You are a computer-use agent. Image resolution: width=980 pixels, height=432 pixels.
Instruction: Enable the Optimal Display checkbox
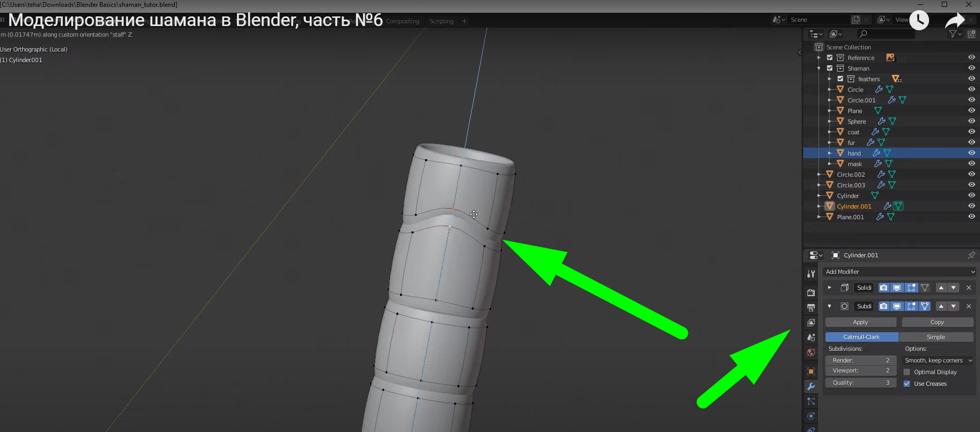907,372
